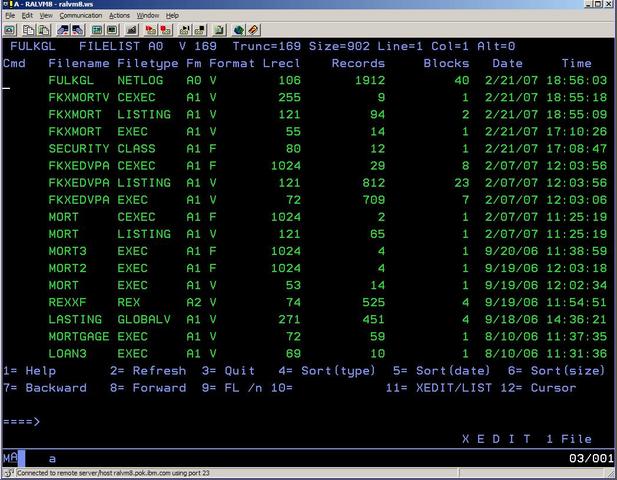Click the 12= Cursor PF key label
Screen dimensions: 617x480
(538, 388)
